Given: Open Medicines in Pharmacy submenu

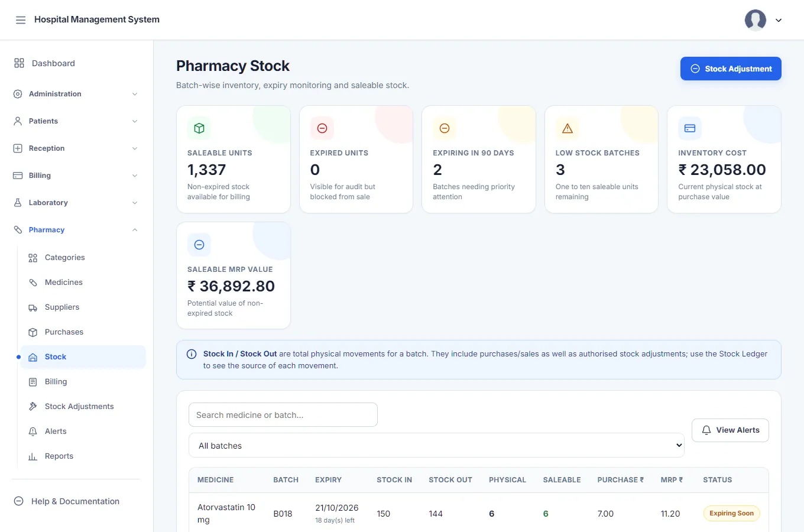Looking at the screenshot, I should (x=83, y=283).
